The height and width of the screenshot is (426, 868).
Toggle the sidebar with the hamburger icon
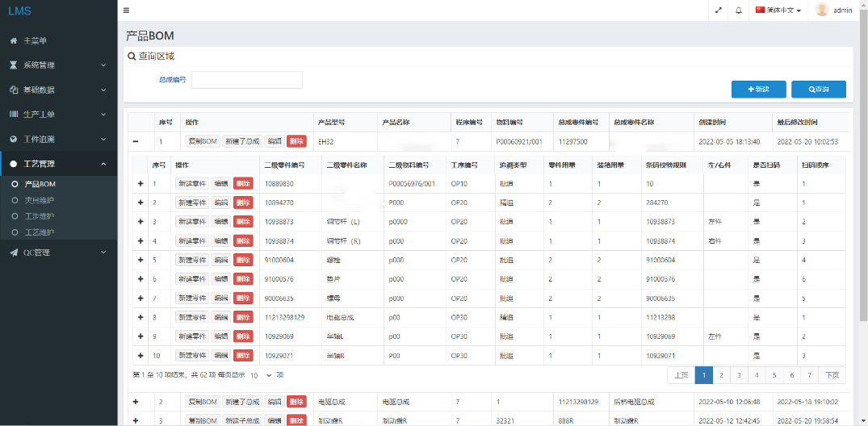pos(126,10)
